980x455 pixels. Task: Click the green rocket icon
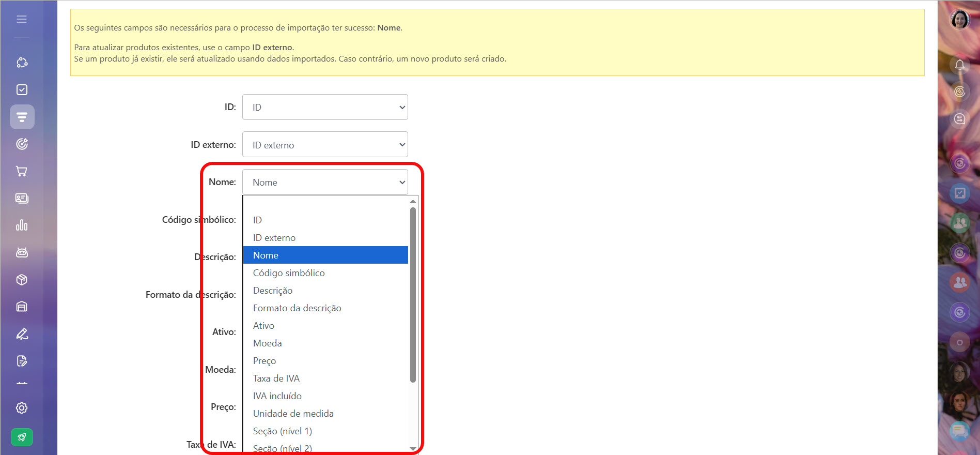point(22,437)
